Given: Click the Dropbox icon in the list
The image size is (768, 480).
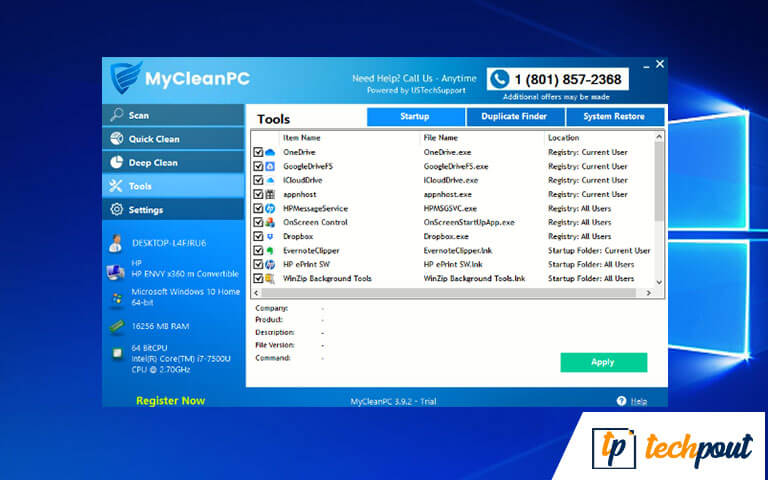Looking at the screenshot, I should coord(270,236).
